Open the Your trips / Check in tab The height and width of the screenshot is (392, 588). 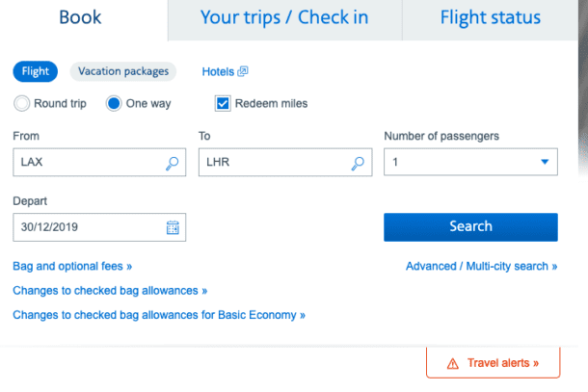[x=283, y=17]
